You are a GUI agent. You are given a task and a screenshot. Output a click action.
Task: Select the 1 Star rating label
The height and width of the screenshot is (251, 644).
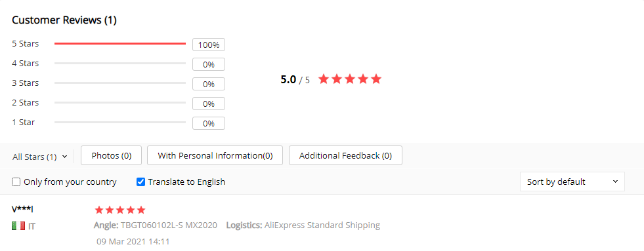(x=24, y=122)
